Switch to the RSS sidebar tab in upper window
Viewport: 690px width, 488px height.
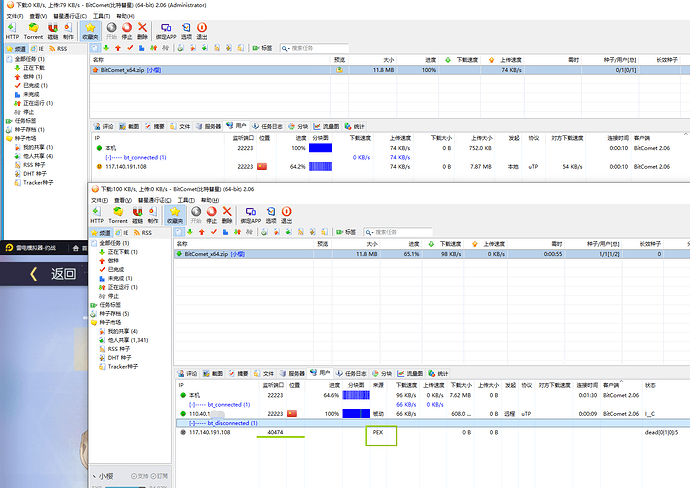[58, 48]
